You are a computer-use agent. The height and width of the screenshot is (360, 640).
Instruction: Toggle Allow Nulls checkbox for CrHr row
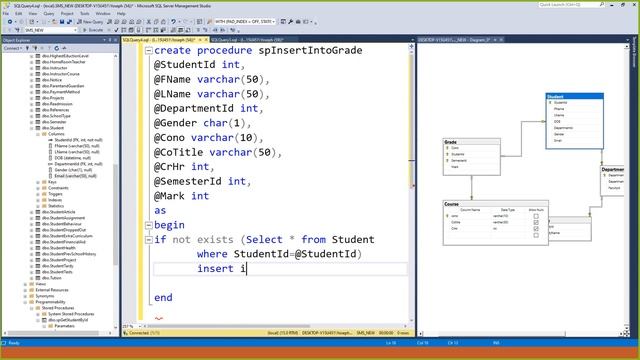(536, 229)
